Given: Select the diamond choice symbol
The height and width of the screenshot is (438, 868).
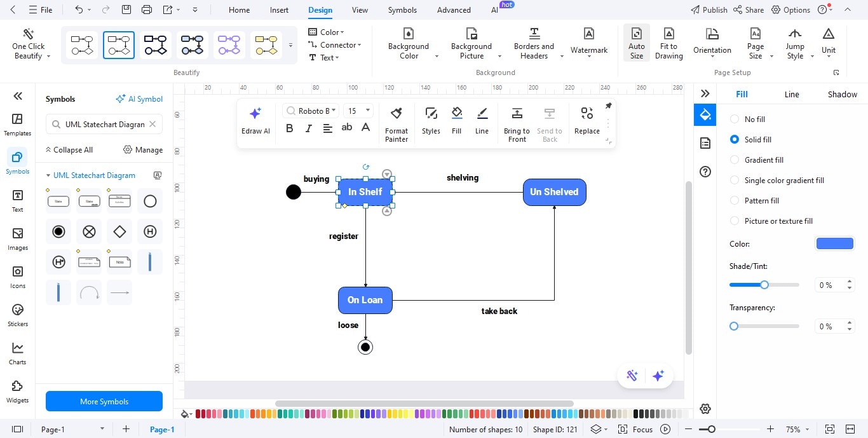Looking at the screenshot, I should point(119,231).
